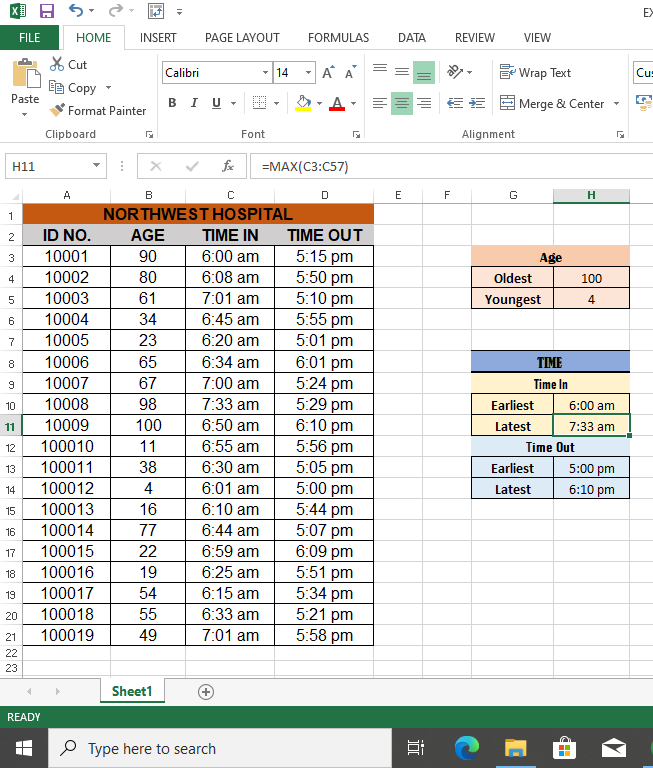Image resolution: width=653 pixels, height=768 pixels.
Task: Click the Fill Color paint bucket
Action: point(303,103)
